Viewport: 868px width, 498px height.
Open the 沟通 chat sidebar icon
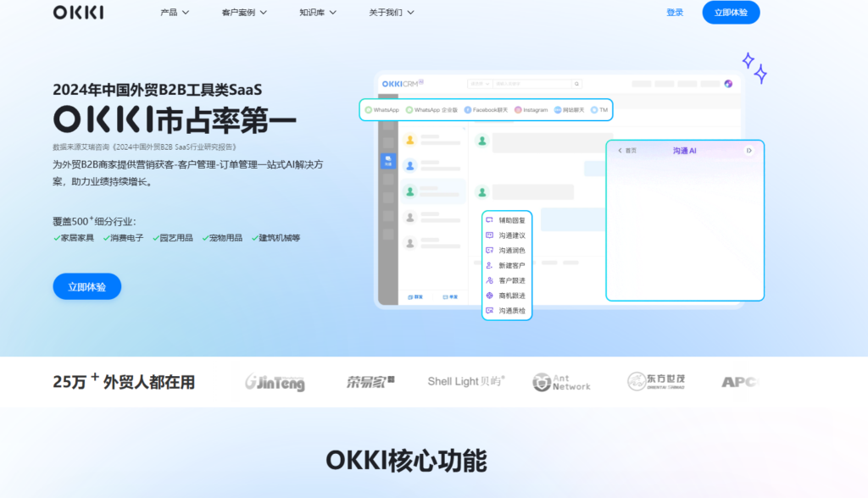tap(388, 161)
